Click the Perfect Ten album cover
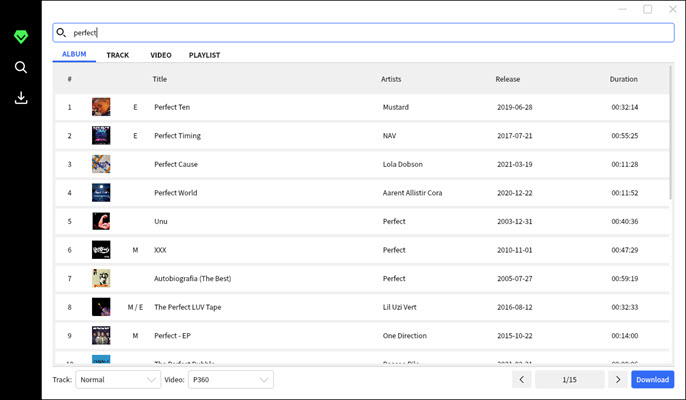The width and height of the screenshot is (686, 400). tap(101, 107)
